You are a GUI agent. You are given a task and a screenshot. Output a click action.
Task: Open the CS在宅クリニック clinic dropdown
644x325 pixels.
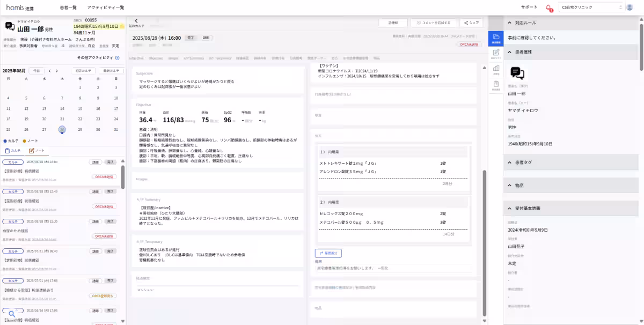(x=591, y=8)
